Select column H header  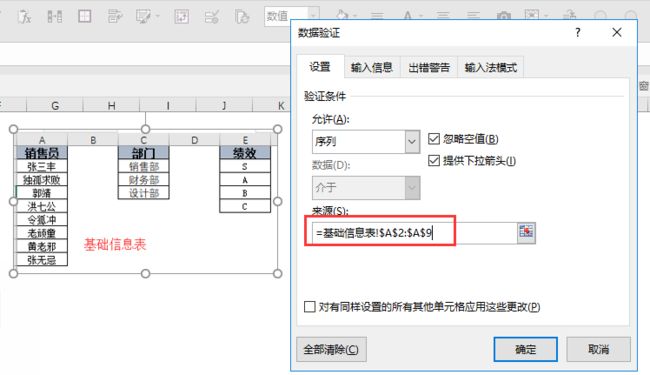111,106
